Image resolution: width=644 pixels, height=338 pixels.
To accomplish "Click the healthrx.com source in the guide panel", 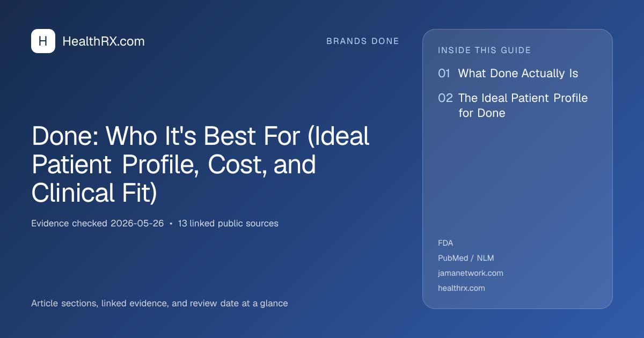I will point(462,288).
